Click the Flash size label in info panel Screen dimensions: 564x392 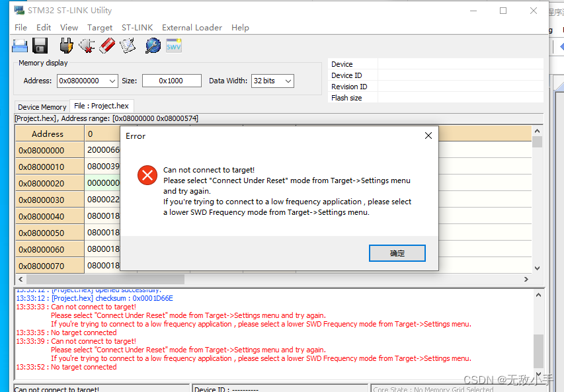(346, 97)
